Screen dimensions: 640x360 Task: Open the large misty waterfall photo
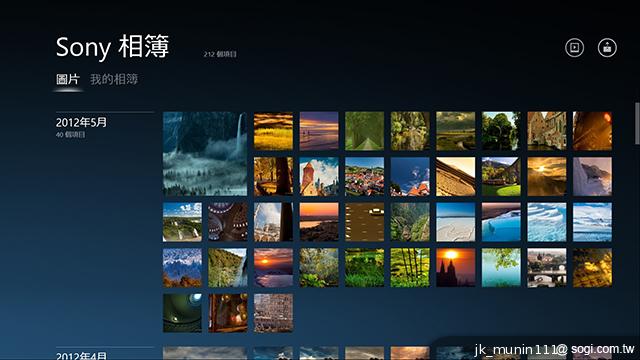[205, 154]
